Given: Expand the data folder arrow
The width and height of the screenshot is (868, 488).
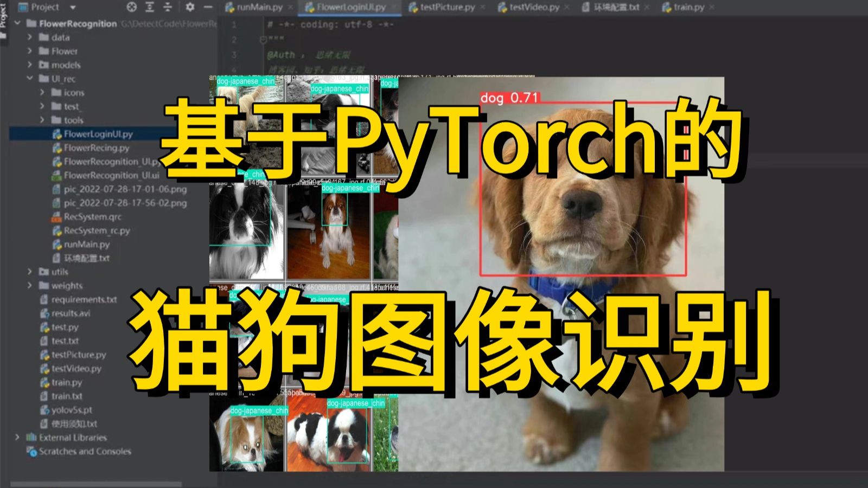Looking at the screenshot, I should pos(30,37).
